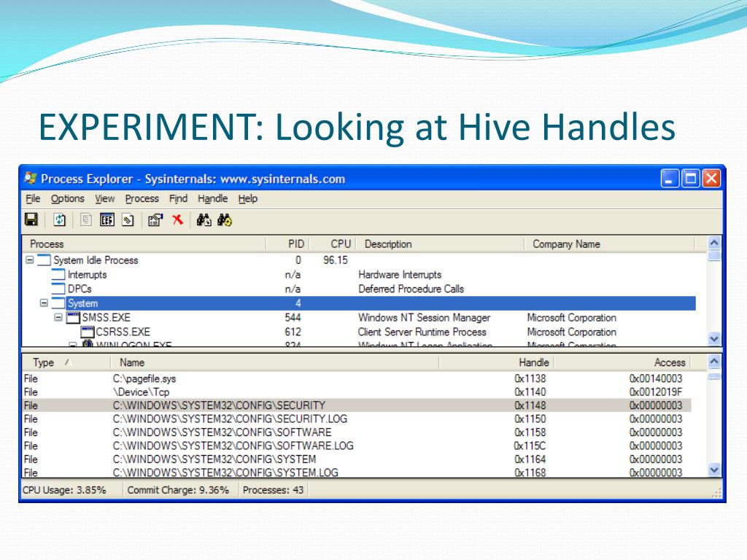Sort handles by the Name column header
This screenshot has width=747, height=560.
pos(274,362)
